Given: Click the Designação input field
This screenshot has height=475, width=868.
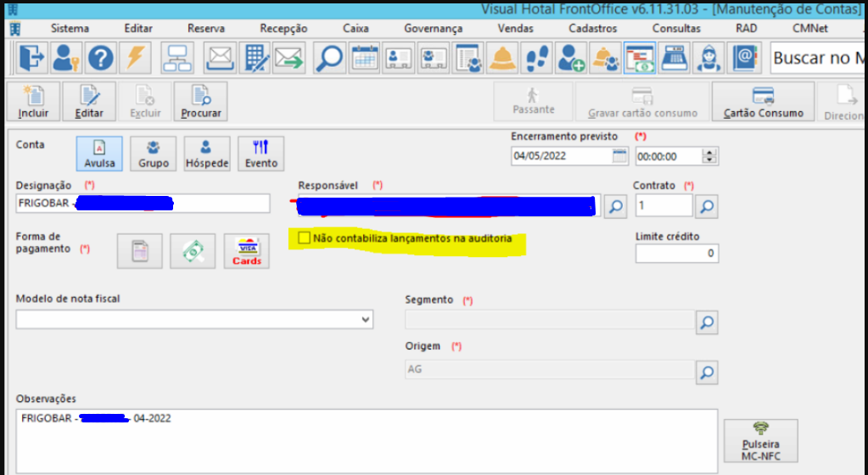Looking at the screenshot, I should [x=143, y=204].
